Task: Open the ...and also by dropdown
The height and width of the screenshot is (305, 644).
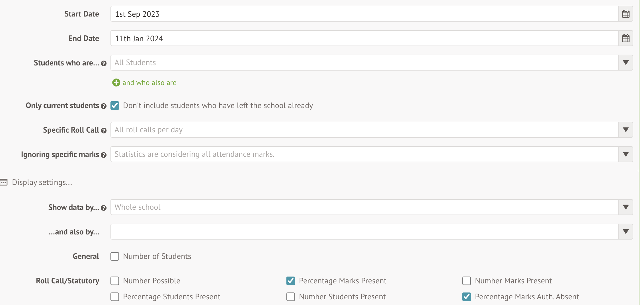Action: pyautogui.click(x=625, y=232)
